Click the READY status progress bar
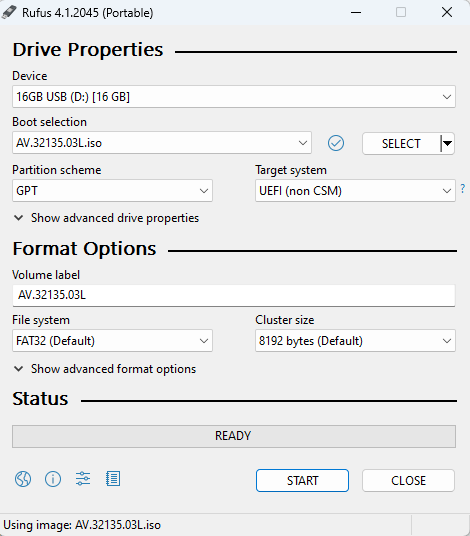The width and height of the screenshot is (470, 536). [x=234, y=436]
